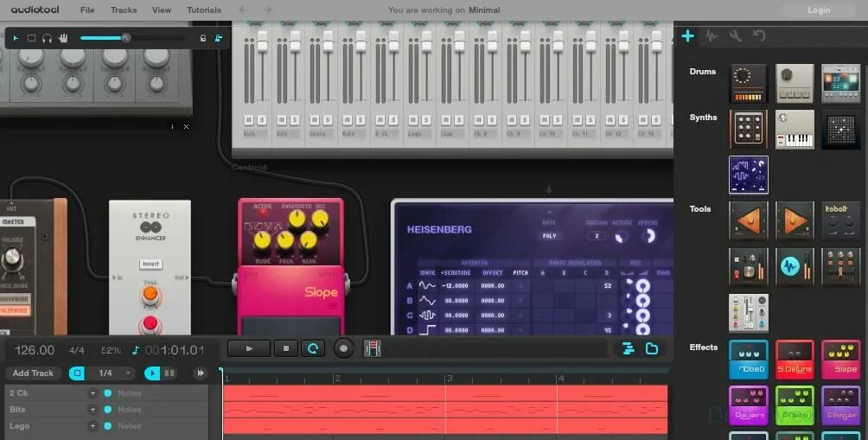Mute the Lego mixer channel
This screenshot has height=440, width=868.
click(x=413, y=120)
